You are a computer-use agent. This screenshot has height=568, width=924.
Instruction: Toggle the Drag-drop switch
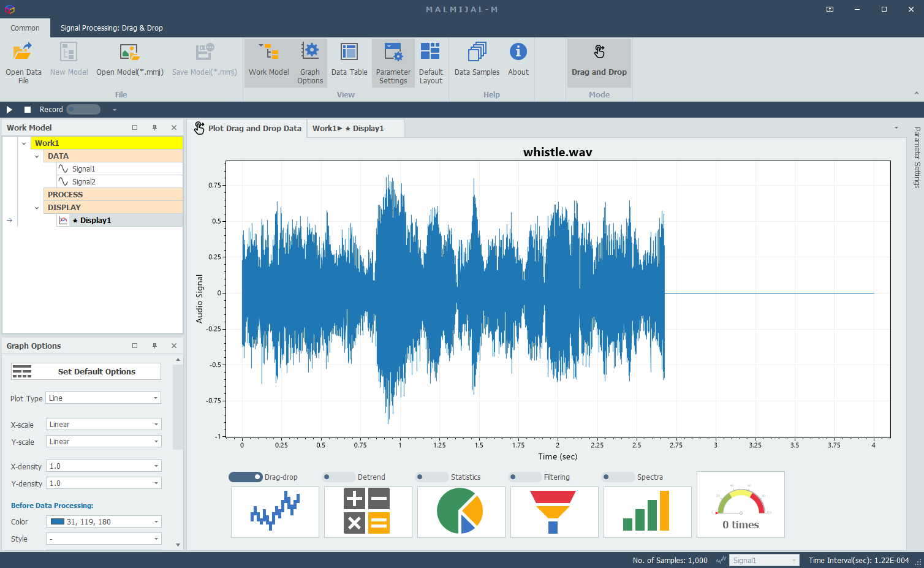246,477
